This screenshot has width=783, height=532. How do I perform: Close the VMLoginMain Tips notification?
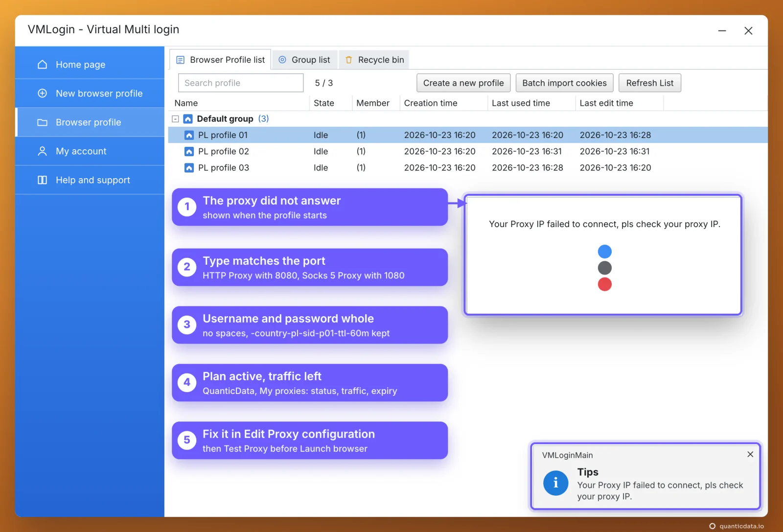(750, 454)
